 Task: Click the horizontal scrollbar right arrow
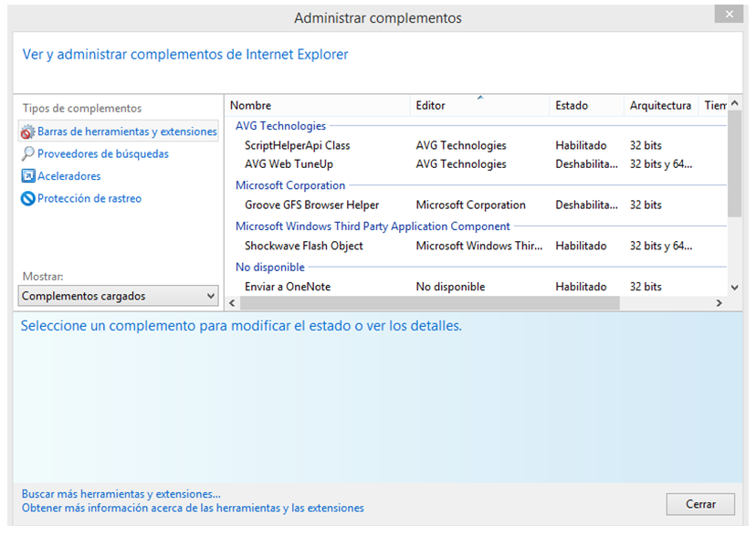[x=719, y=302]
